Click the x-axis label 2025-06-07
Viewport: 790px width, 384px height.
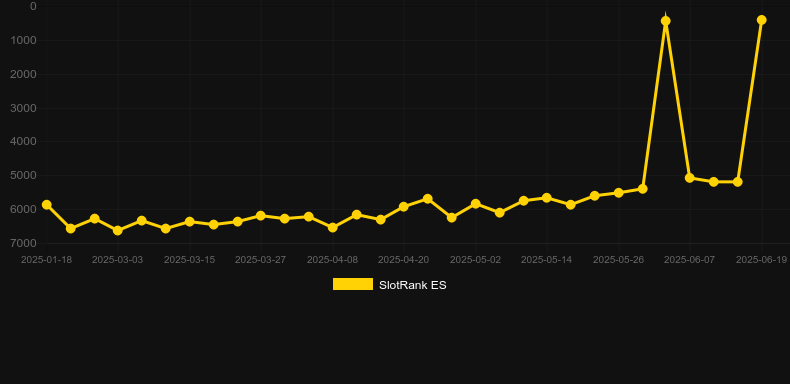pos(690,260)
